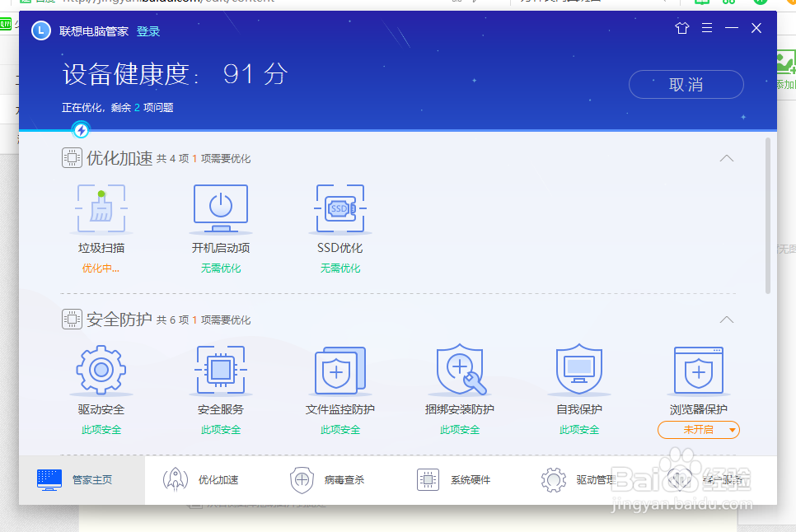Click the lightning progress marker icon
This screenshot has height=532, width=796.
[x=81, y=130]
